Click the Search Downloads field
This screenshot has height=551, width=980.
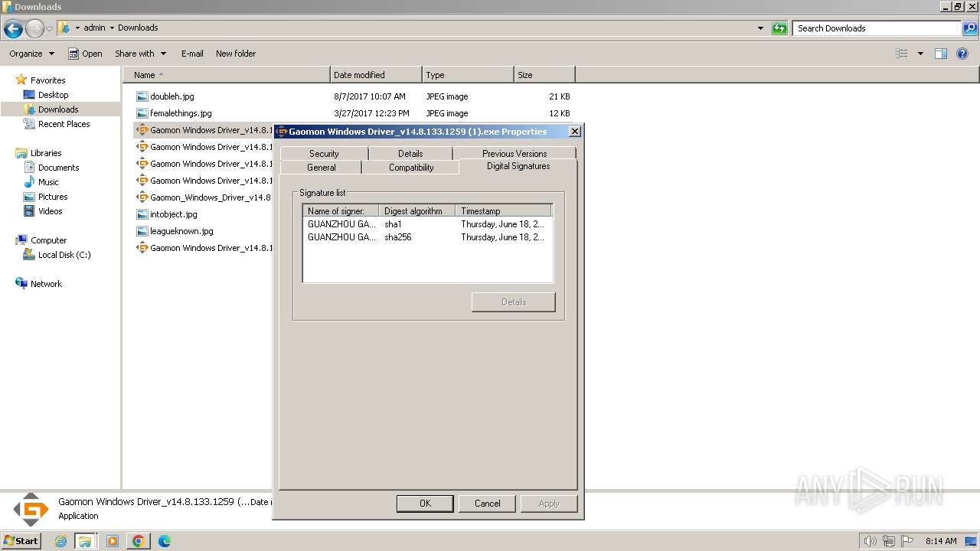pos(877,28)
